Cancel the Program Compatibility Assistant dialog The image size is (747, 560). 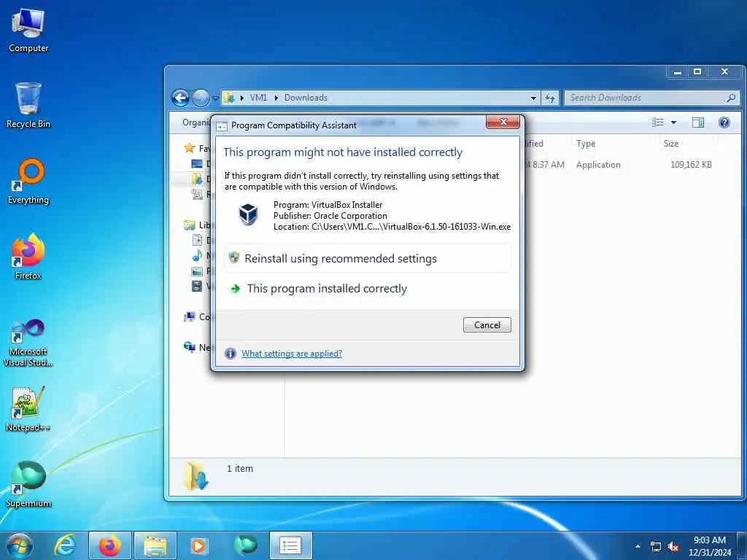[487, 324]
